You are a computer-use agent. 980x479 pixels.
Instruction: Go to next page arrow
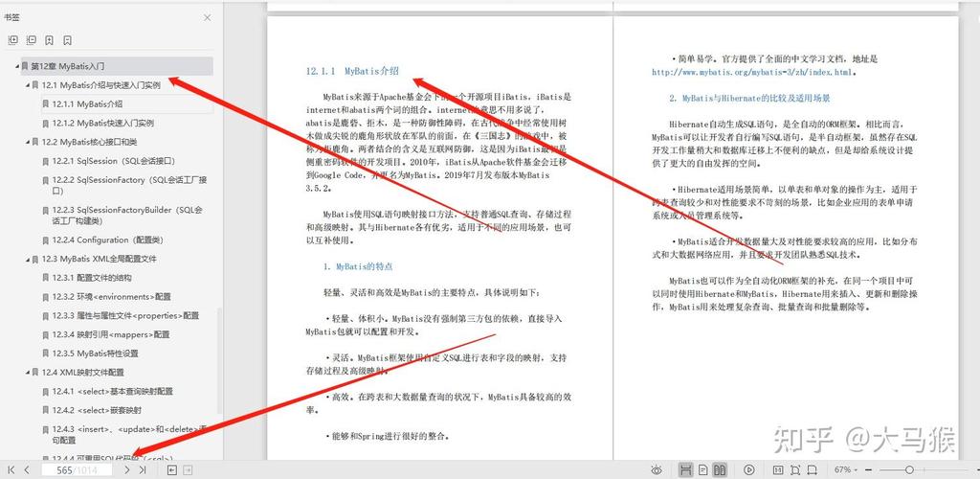point(127,469)
